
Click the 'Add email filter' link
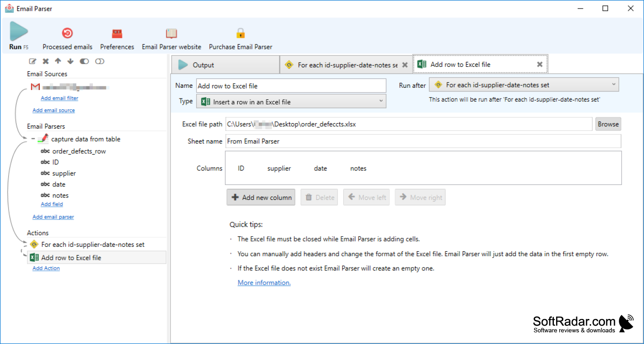59,98
